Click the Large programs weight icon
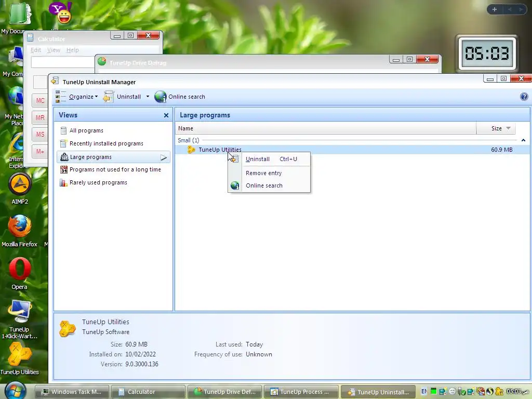This screenshot has height=399, width=532. [64, 157]
